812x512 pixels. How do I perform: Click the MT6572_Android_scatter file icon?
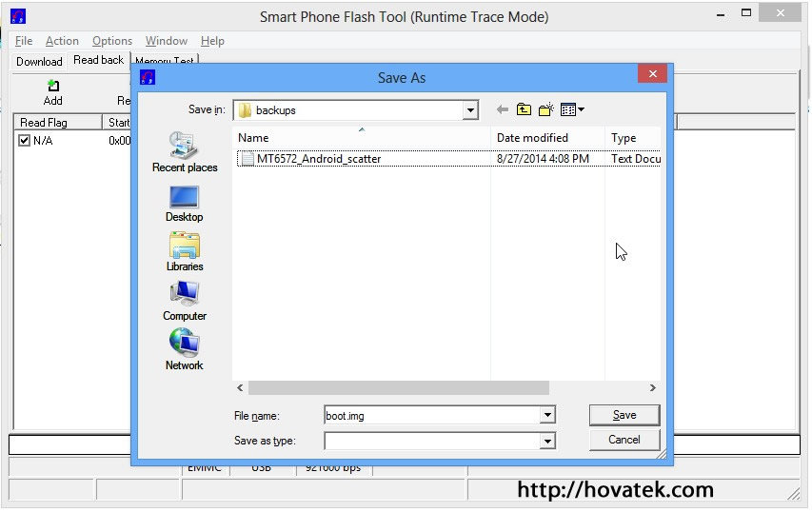tap(248, 158)
